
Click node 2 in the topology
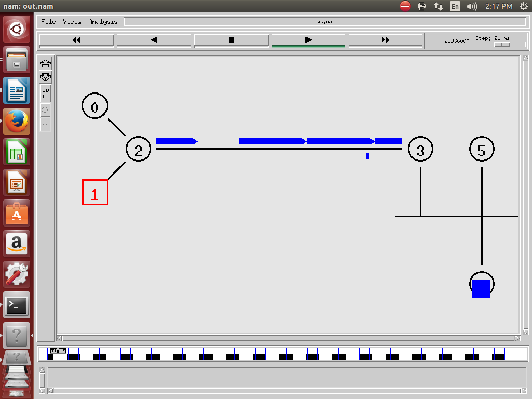138,150
